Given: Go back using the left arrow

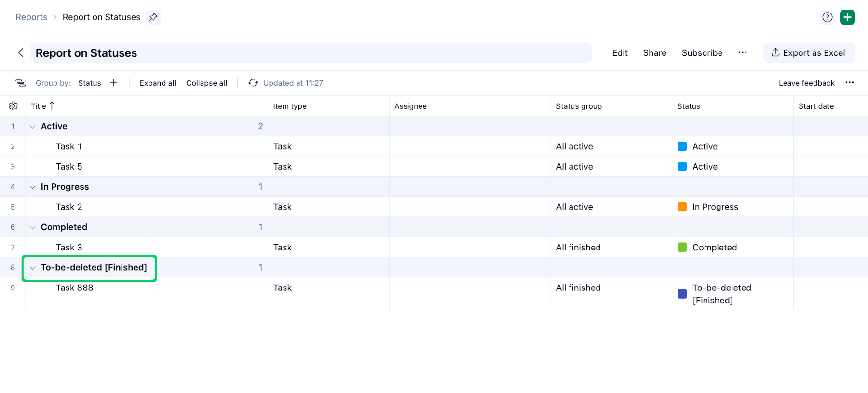Looking at the screenshot, I should (21, 52).
